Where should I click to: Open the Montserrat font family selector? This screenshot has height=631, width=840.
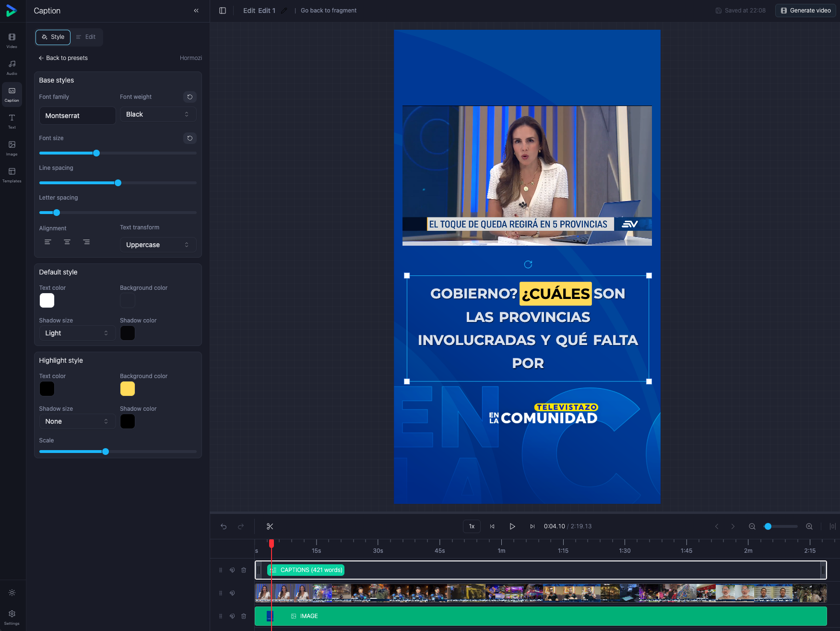click(x=77, y=116)
